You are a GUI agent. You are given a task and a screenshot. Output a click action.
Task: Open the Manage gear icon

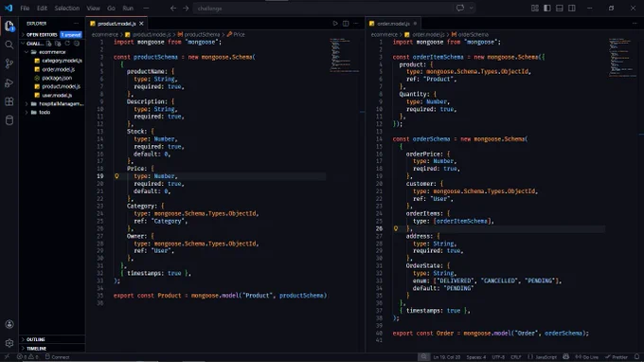[9, 343]
